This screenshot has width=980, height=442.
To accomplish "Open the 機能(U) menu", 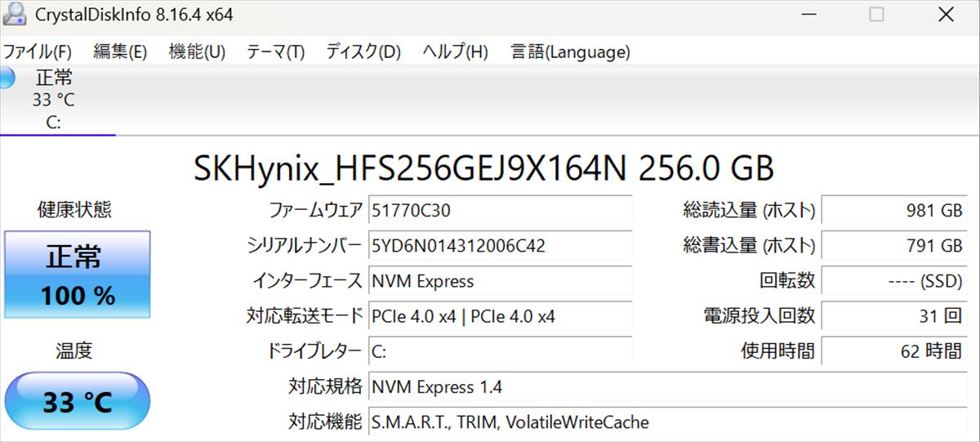I will tap(197, 52).
